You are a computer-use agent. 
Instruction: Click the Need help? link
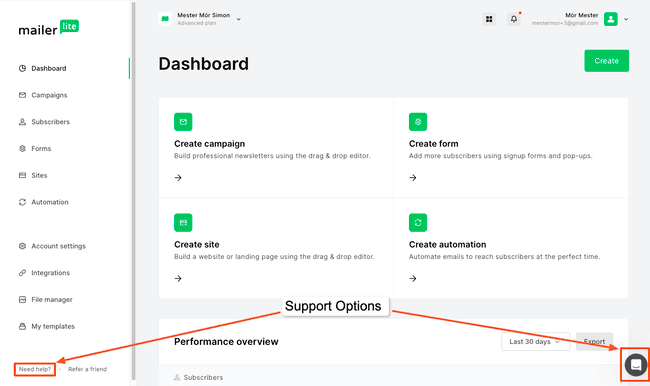(x=35, y=369)
